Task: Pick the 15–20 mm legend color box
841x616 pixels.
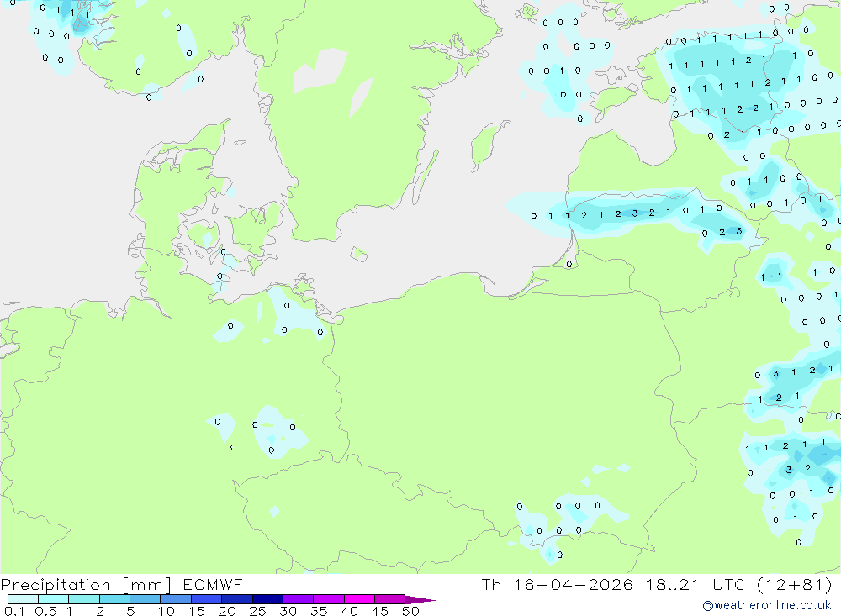Action: 207,599
